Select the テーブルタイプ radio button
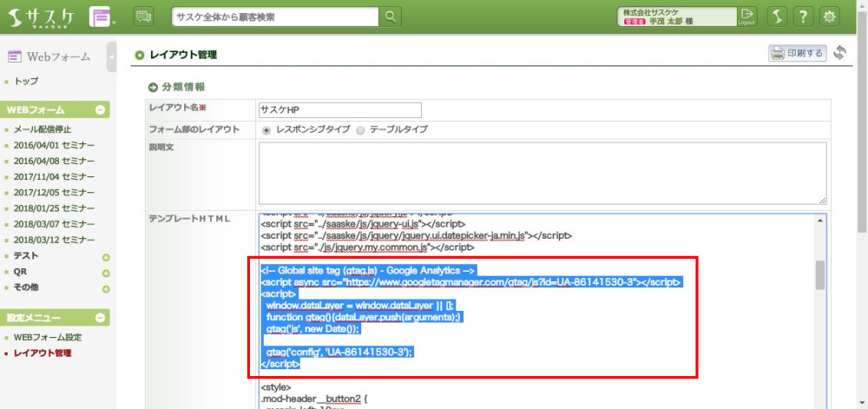The height and width of the screenshot is (409, 868). 360,129
